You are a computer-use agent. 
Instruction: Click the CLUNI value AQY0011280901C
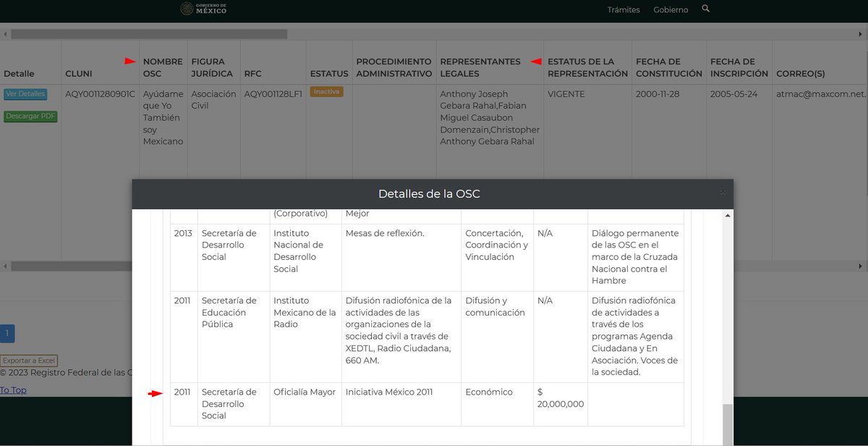(100, 94)
